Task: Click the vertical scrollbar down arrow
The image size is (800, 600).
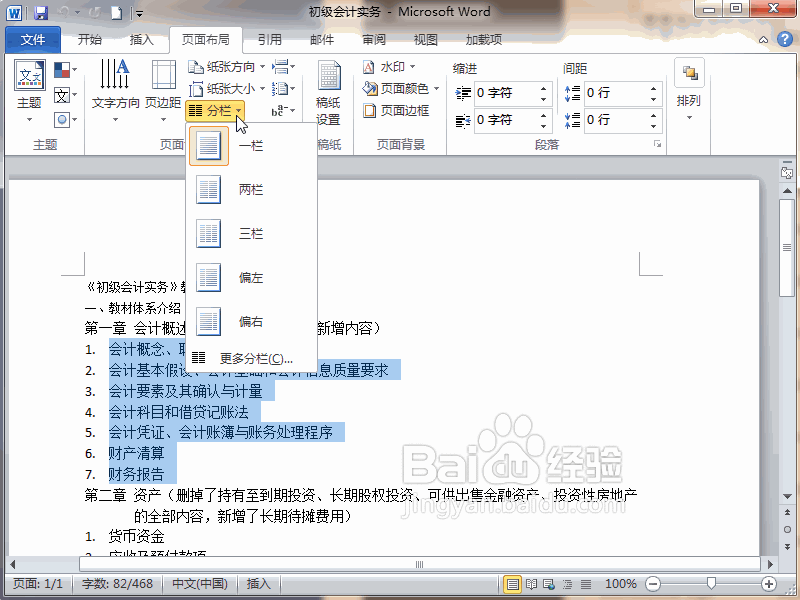Action: (787, 496)
